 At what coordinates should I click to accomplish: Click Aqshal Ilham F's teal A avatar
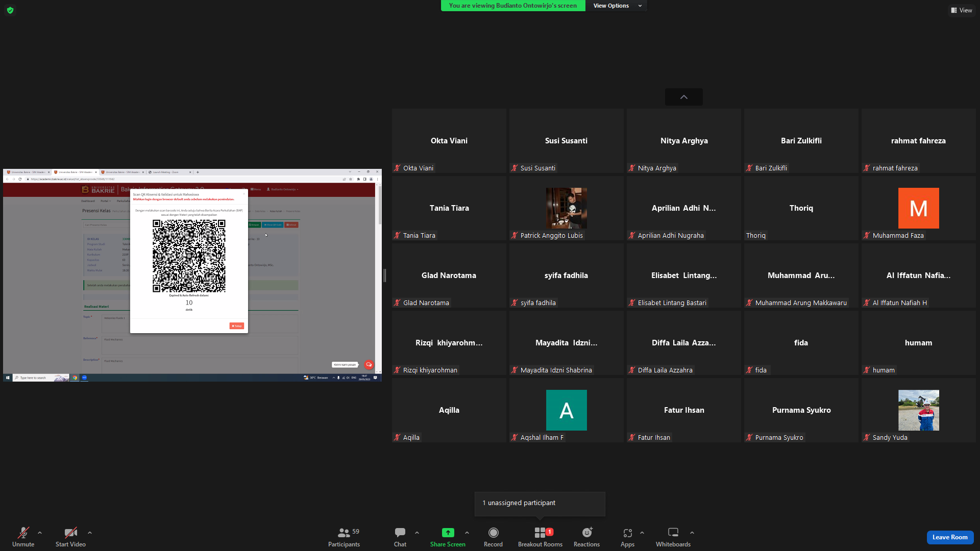566,410
